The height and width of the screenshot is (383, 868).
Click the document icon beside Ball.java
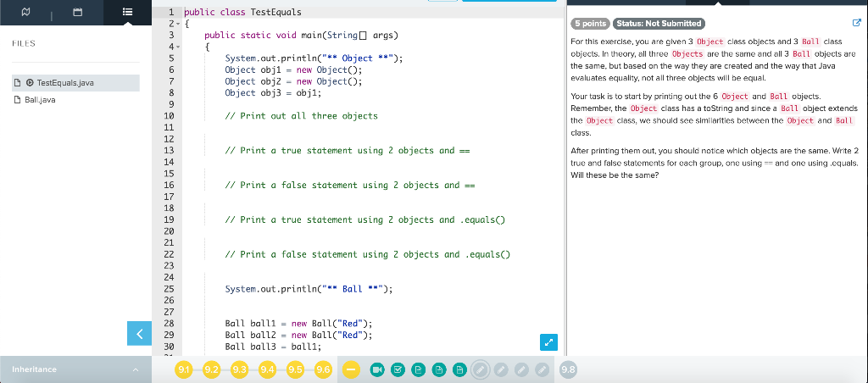tap(18, 100)
